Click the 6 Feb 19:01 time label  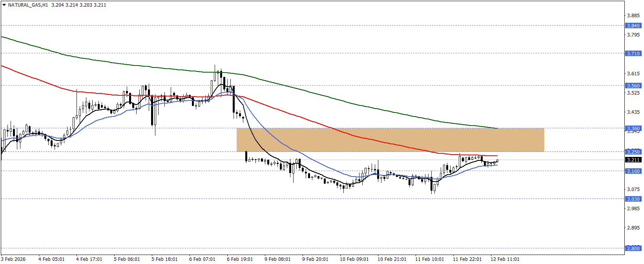(240, 259)
